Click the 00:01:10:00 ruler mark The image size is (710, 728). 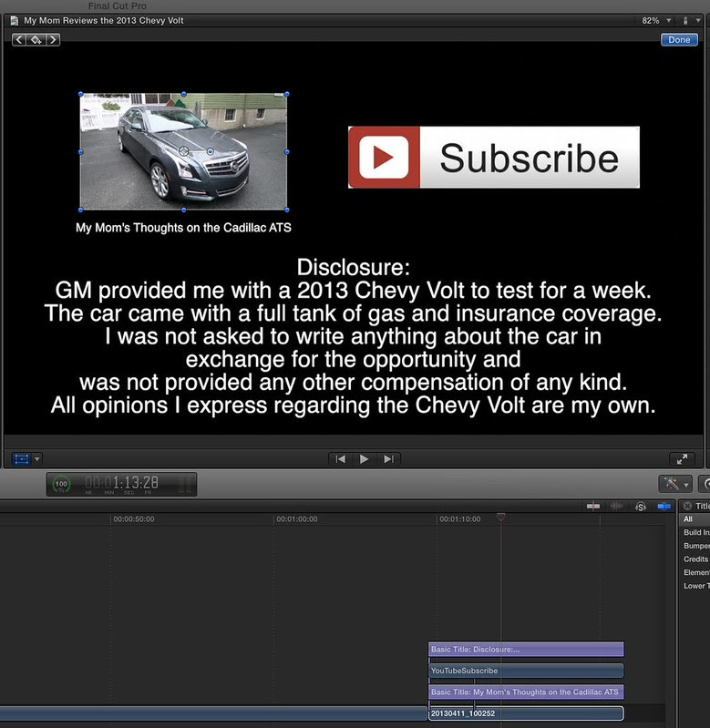point(460,519)
